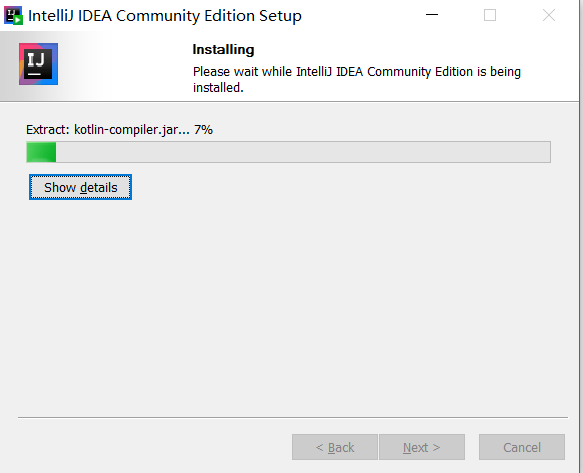583x473 pixels.
Task: Click the disabled maximize window button
Action: click(490, 15)
